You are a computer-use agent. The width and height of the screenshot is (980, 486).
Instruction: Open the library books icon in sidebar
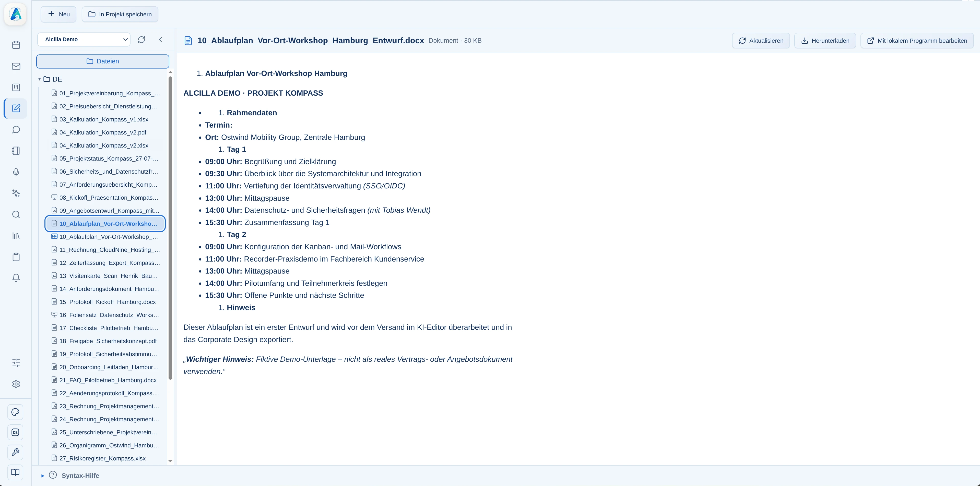pyautogui.click(x=16, y=236)
